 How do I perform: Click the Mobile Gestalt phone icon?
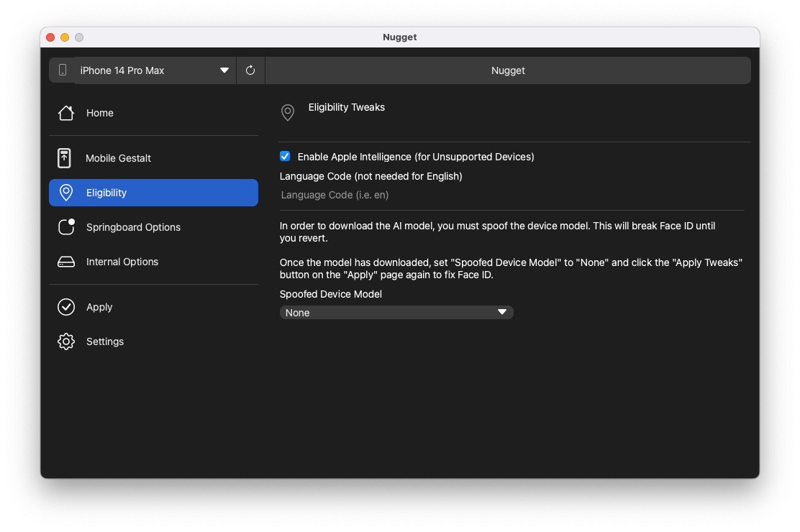tap(64, 158)
